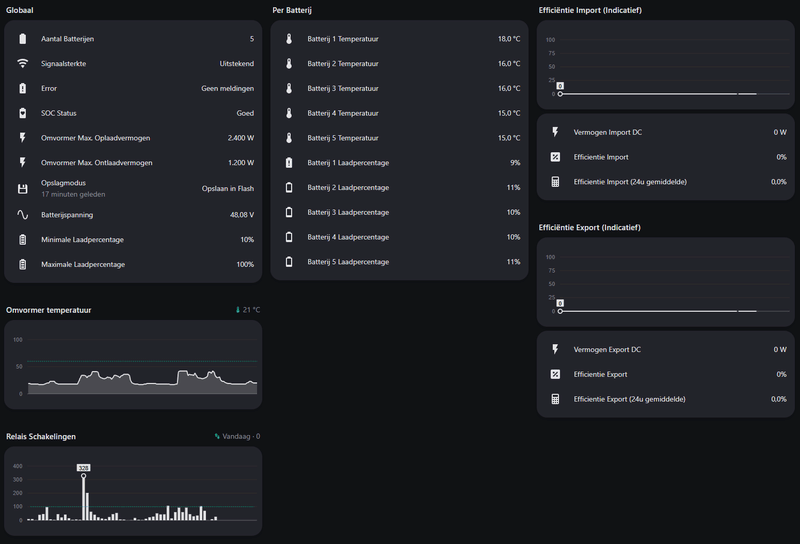Click the Per Batterij section heading

pyautogui.click(x=292, y=10)
